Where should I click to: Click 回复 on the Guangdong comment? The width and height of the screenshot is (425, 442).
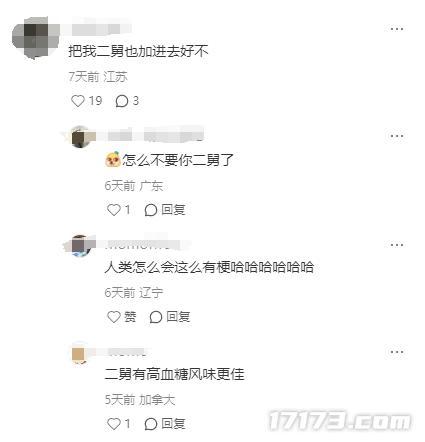tap(173, 210)
